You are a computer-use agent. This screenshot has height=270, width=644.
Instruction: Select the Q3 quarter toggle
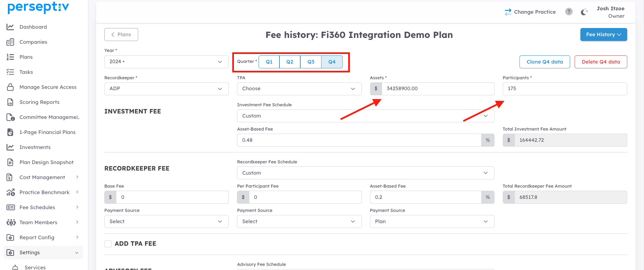(311, 62)
